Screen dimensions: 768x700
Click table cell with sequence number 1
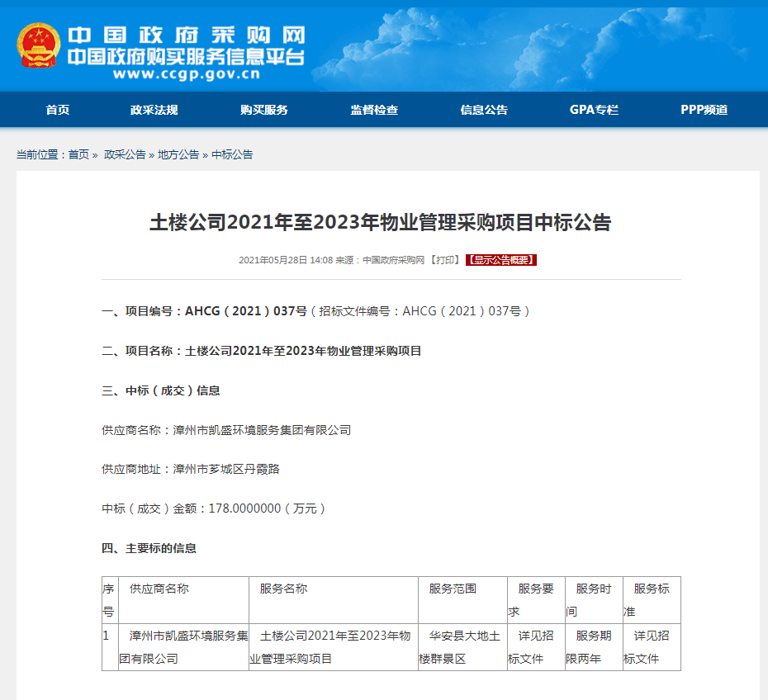tap(110, 647)
